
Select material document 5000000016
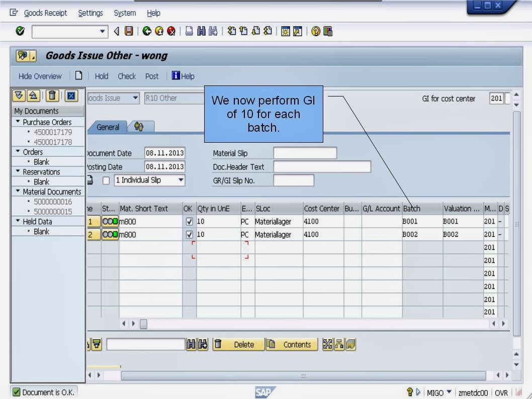click(53, 202)
